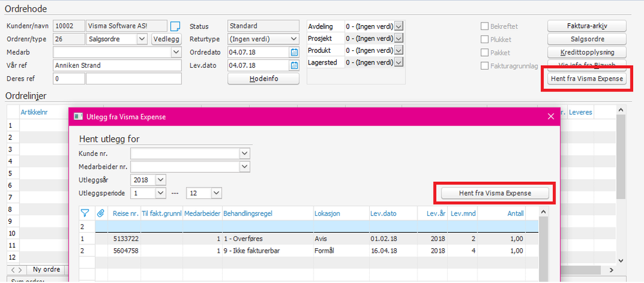Click the Leveres column header
644x283 pixels.
pos(581,112)
